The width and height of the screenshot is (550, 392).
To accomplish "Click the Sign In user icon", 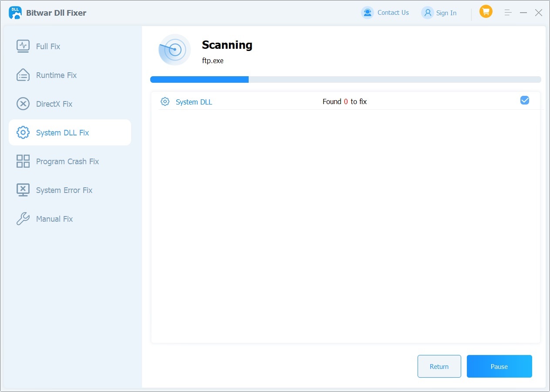I will (x=428, y=13).
